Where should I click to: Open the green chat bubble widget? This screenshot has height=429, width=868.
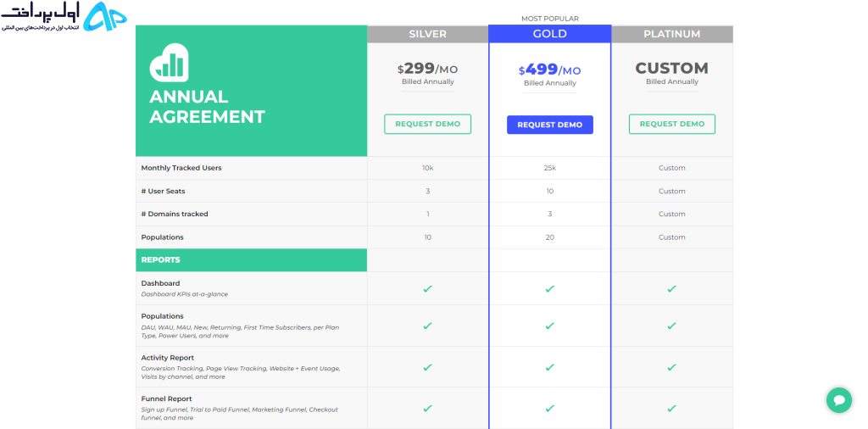pos(838,399)
